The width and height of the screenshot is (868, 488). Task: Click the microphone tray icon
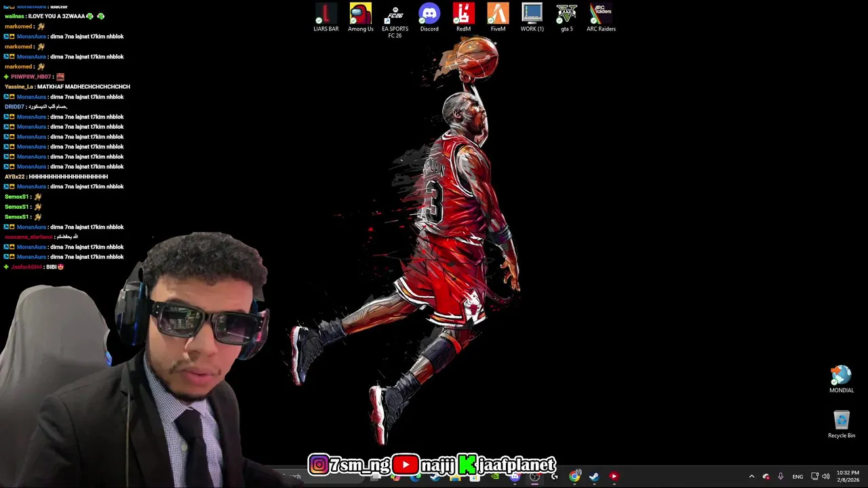pyautogui.click(x=781, y=476)
